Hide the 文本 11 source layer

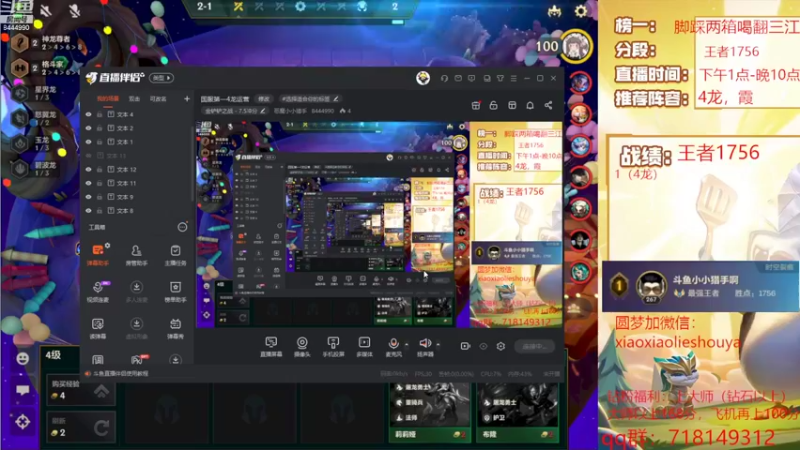pyautogui.click(x=88, y=183)
